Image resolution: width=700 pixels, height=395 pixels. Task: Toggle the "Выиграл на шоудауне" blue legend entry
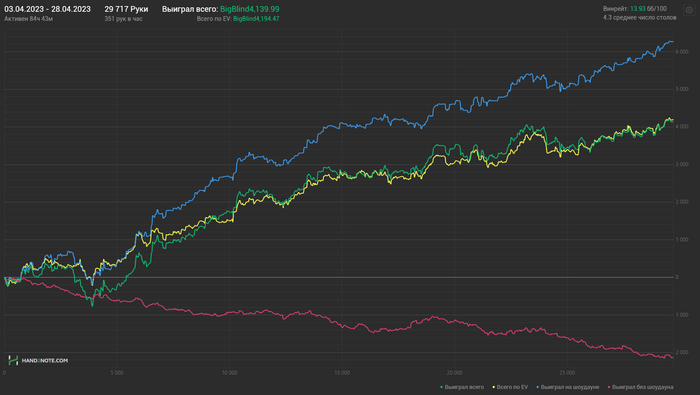click(x=567, y=387)
